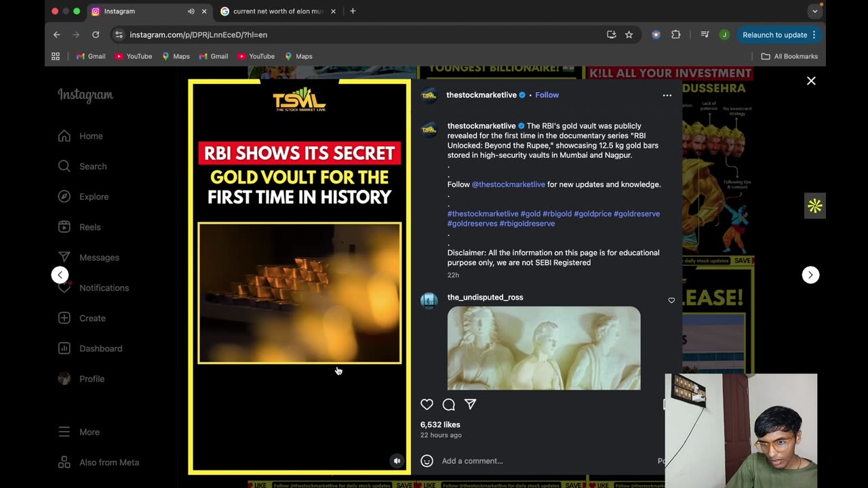Viewport: 868px width, 488px height.
Task: Open Notifications panel
Action: pos(93,288)
